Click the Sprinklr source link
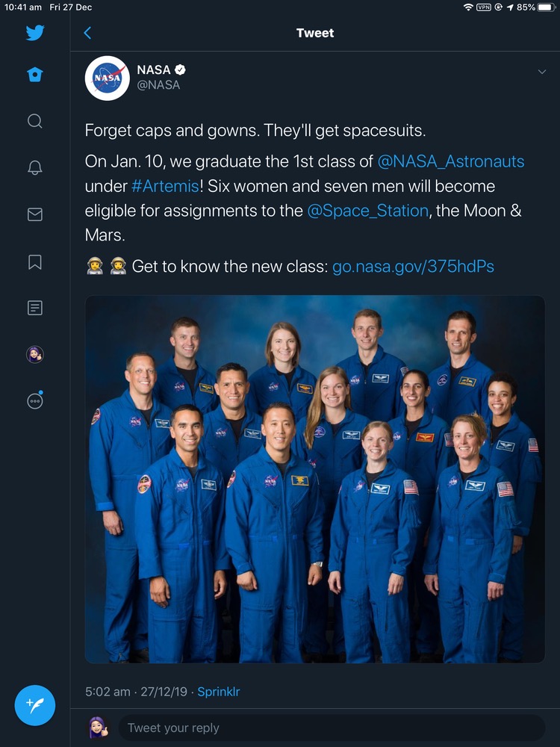 tap(219, 692)
